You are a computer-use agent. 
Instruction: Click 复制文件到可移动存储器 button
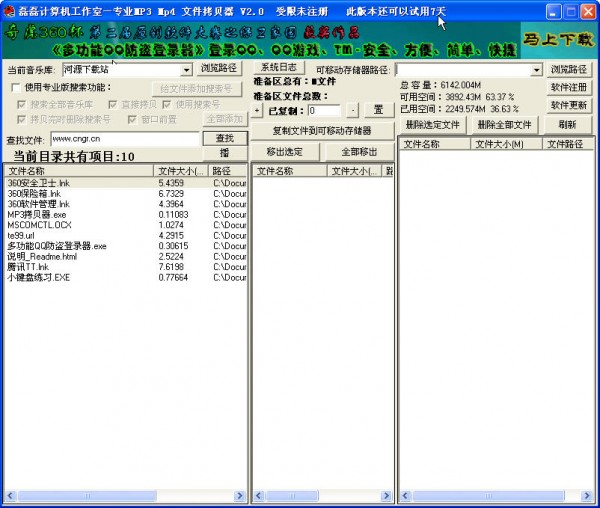(322, 131)
